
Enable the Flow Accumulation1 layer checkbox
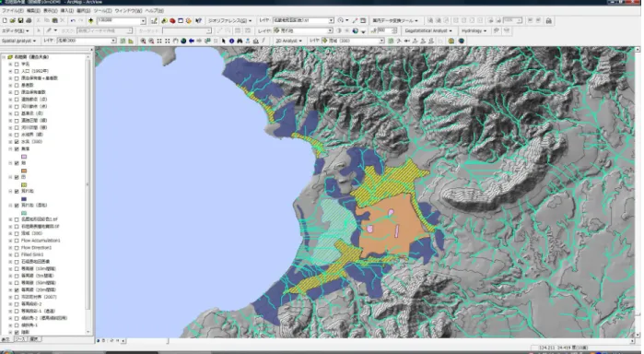click(17, 241)
